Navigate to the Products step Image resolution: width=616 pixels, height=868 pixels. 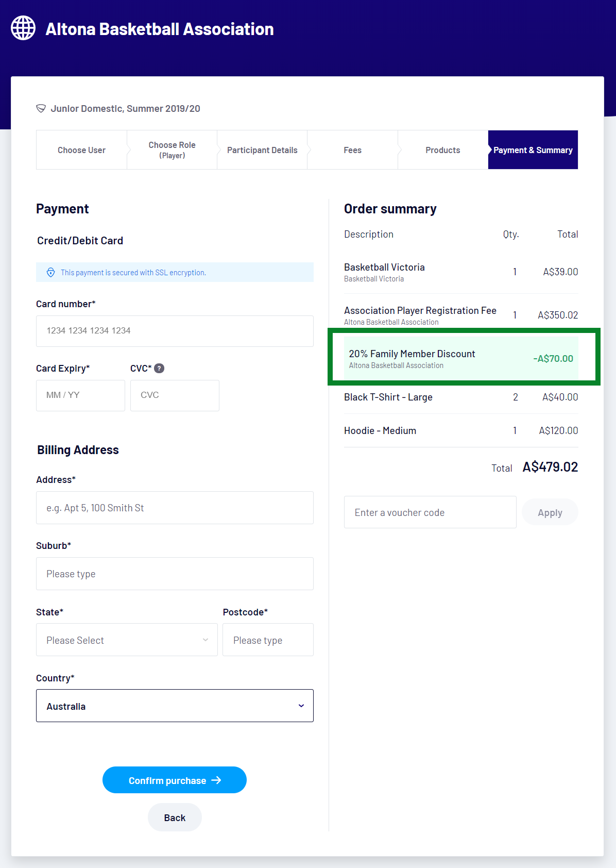pyautogui.click(x=442, y=150)
